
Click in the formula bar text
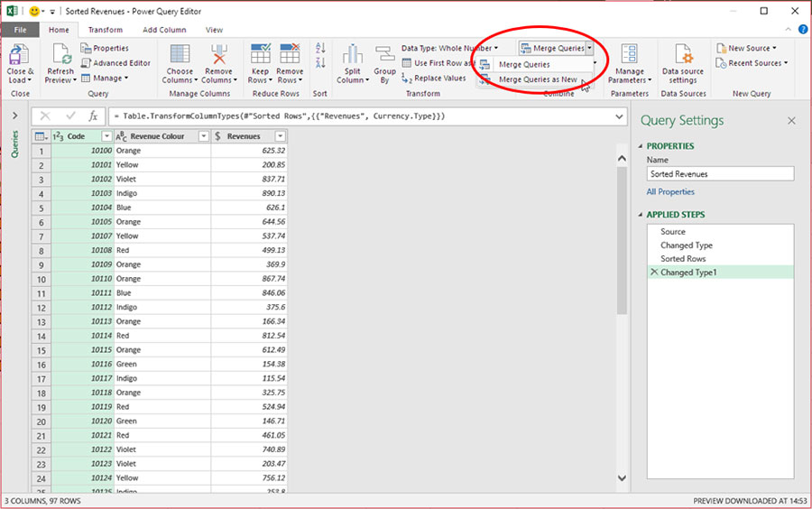[280, 116]
